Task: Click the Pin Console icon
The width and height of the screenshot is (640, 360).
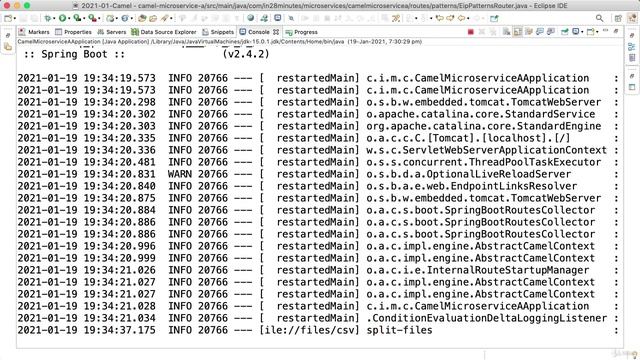Action: pos(564,32)
